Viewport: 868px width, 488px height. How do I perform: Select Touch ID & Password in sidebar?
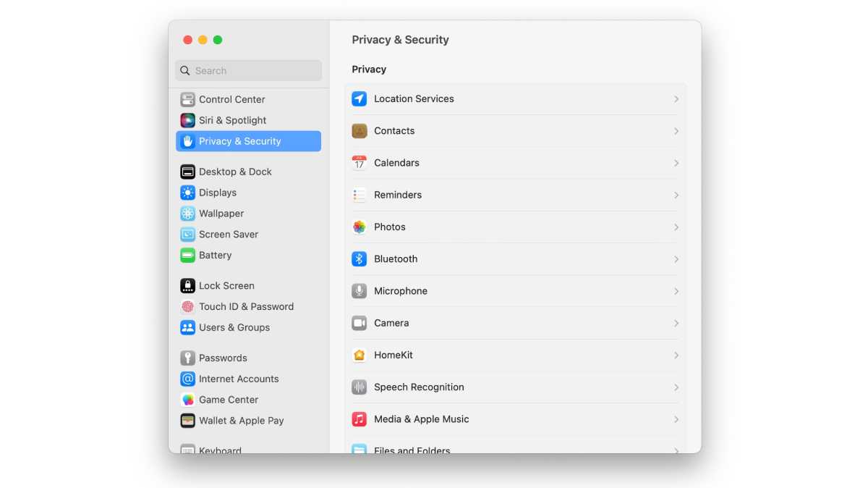pos(246,306)
